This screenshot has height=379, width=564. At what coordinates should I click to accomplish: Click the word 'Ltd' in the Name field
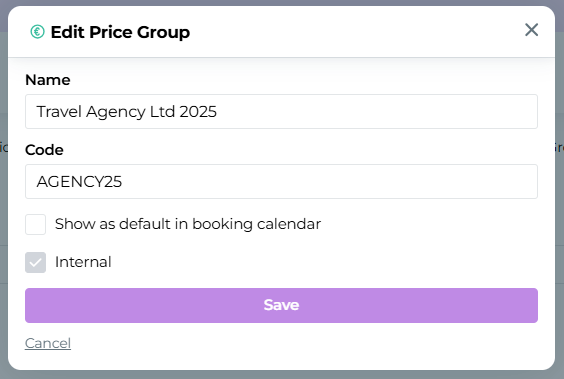[x=162, y=111]
